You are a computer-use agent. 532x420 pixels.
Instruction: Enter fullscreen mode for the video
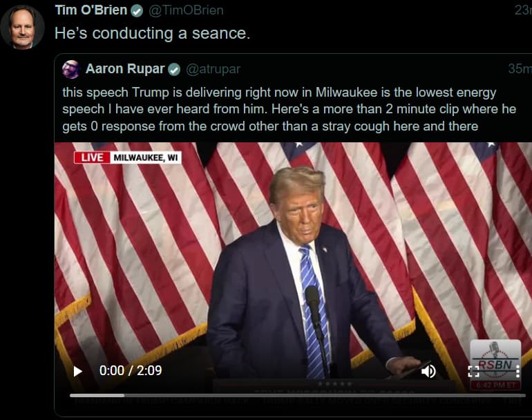[x=473, y=371]
